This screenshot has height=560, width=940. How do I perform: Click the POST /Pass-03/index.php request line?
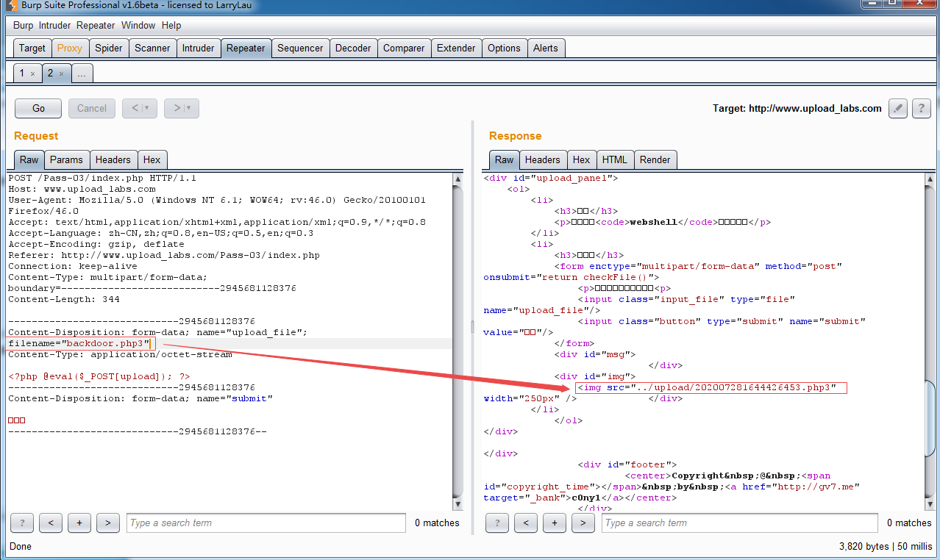pos(102,178)
